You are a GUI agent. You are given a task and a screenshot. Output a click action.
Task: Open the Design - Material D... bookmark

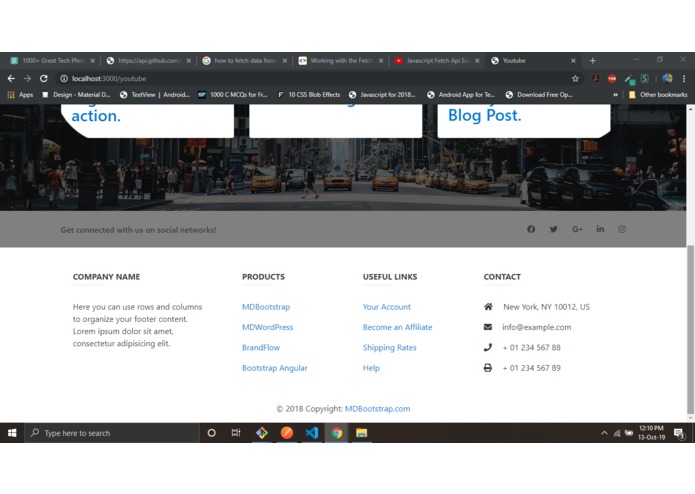coord(76,95)
